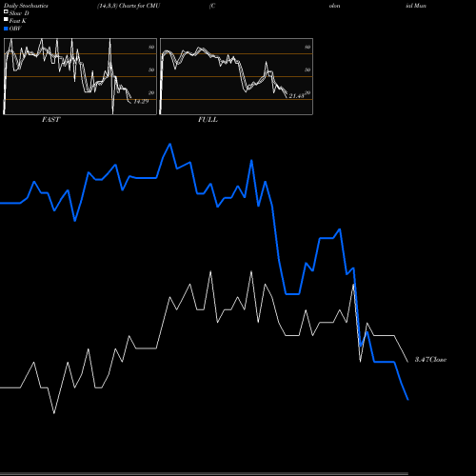This screenshot has width=476, height=476.
Task: Click the Slow D legend swatch
Action: click(6, 12)
